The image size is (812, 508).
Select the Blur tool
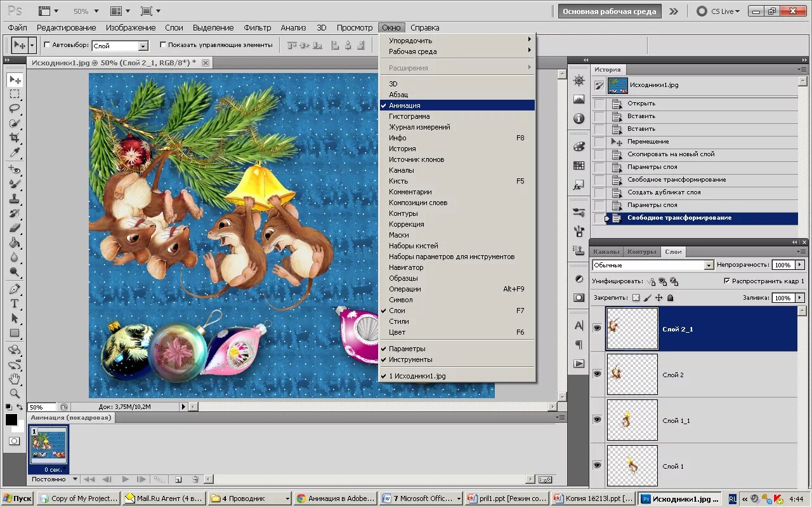pos(15,257)
